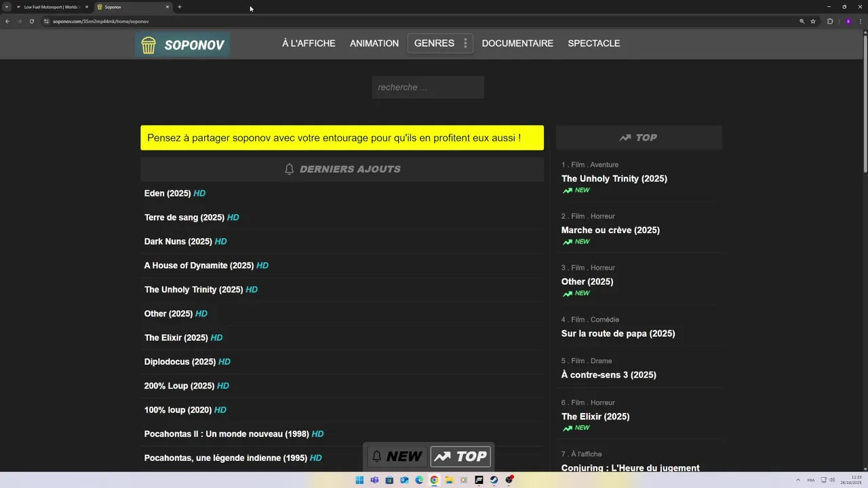This screenshot has height=488, width=868.
Task: Open a new browser tab
Action: pyautogui.click(x=180, y=7)
